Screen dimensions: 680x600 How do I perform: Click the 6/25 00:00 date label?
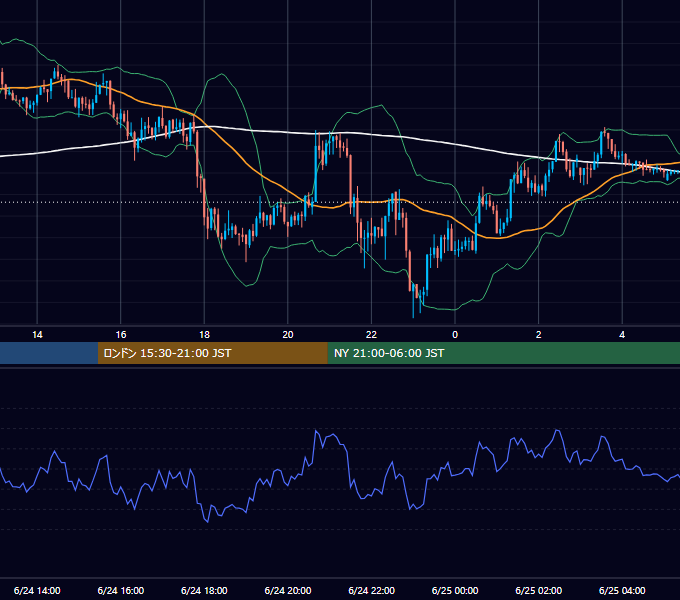click(455, 590)
